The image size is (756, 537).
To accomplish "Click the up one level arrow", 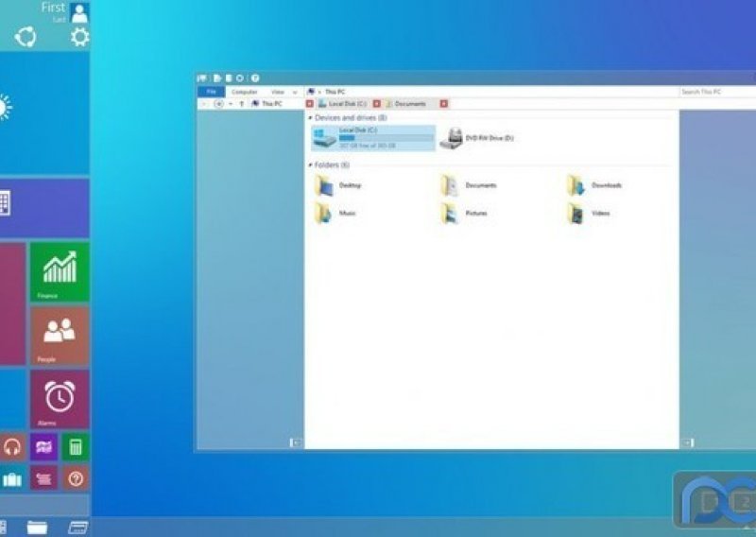I will (242, 104).
